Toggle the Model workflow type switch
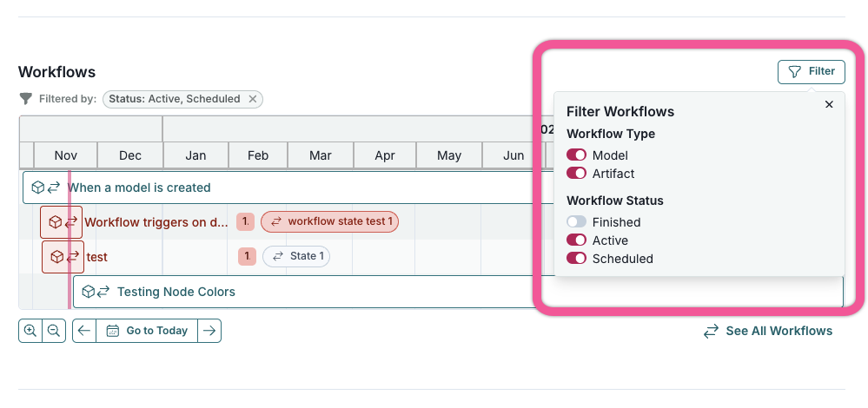The width and height of the screenshot is (868, 408). 577,155
